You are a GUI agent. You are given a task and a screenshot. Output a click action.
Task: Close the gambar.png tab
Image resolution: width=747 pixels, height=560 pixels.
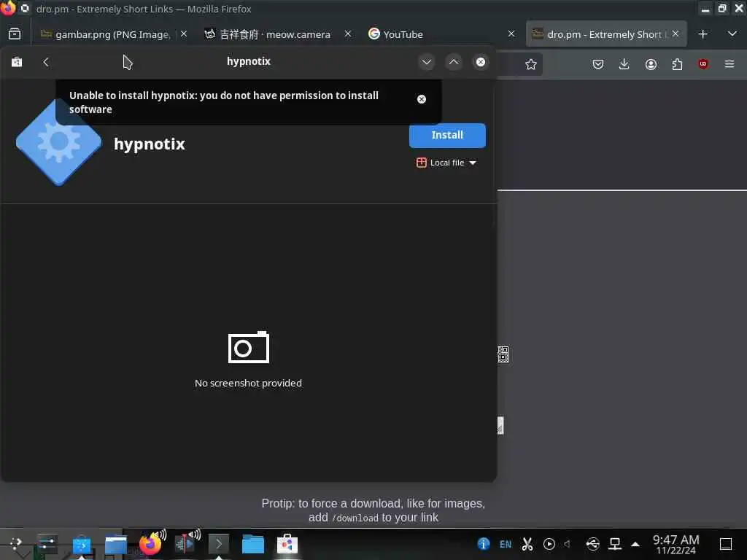[x=184, y=34]
